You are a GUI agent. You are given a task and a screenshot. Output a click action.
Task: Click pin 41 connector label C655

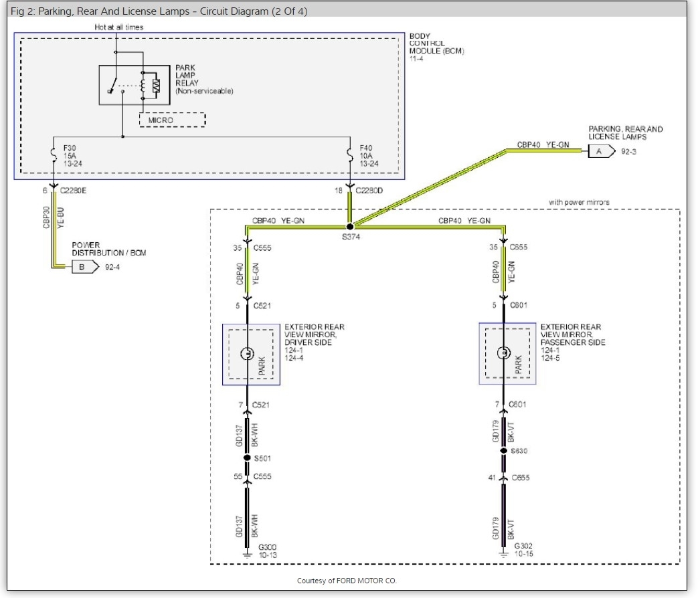coord(521,478)
